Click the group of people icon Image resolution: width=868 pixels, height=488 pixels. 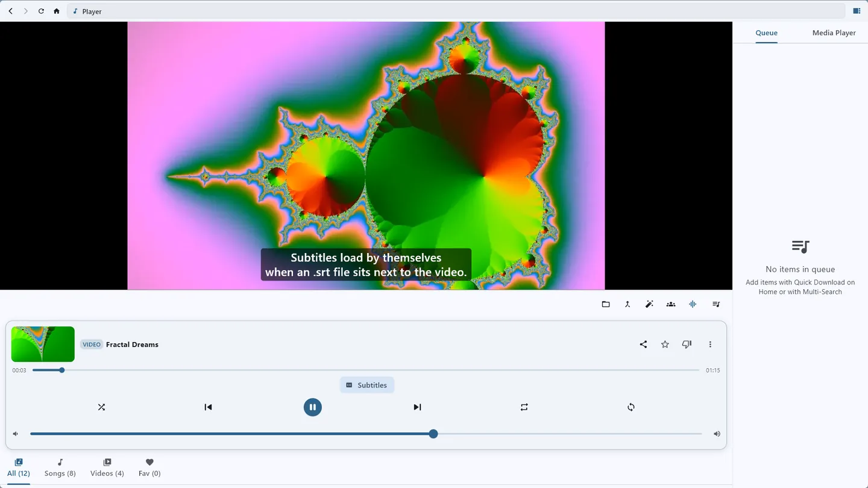[671, 304]
